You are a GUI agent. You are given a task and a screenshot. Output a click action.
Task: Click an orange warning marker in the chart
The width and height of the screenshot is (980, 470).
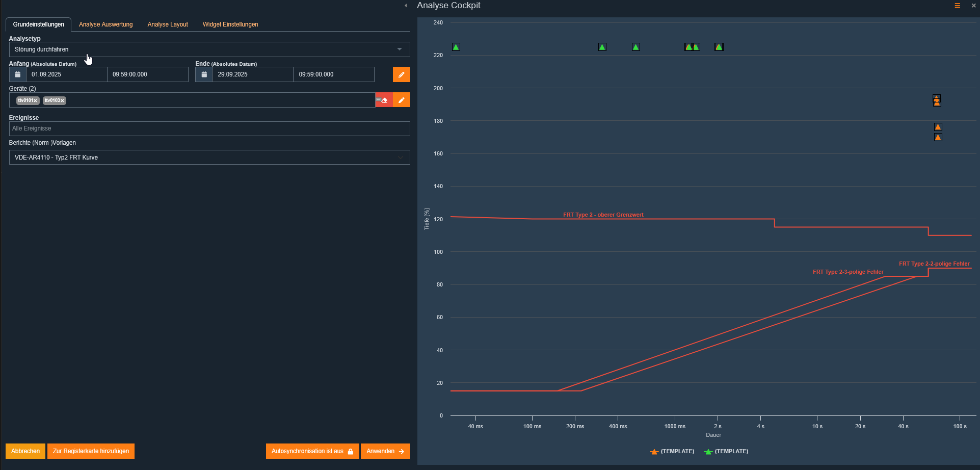[938, 126]
